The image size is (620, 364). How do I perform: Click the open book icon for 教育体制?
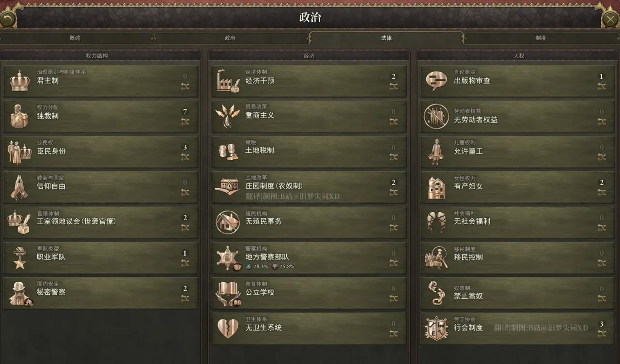(x=228, y=292)
